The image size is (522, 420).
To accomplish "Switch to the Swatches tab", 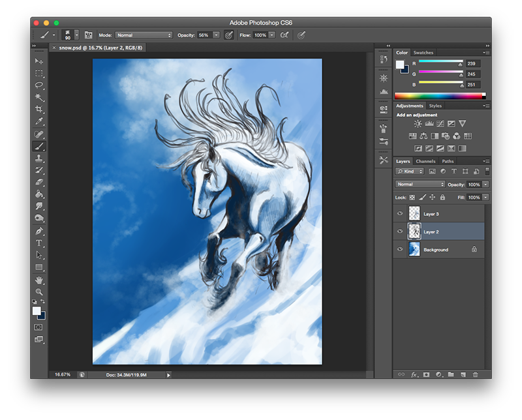I will [423, 53].
